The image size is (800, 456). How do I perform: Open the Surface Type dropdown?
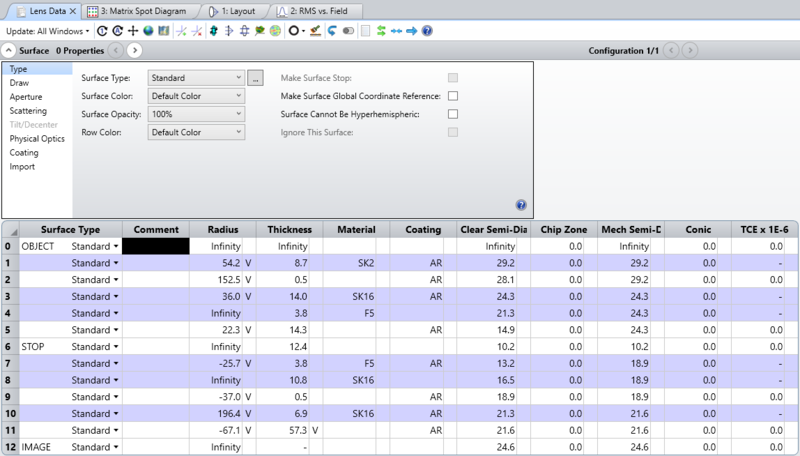(x=195, y=77)
